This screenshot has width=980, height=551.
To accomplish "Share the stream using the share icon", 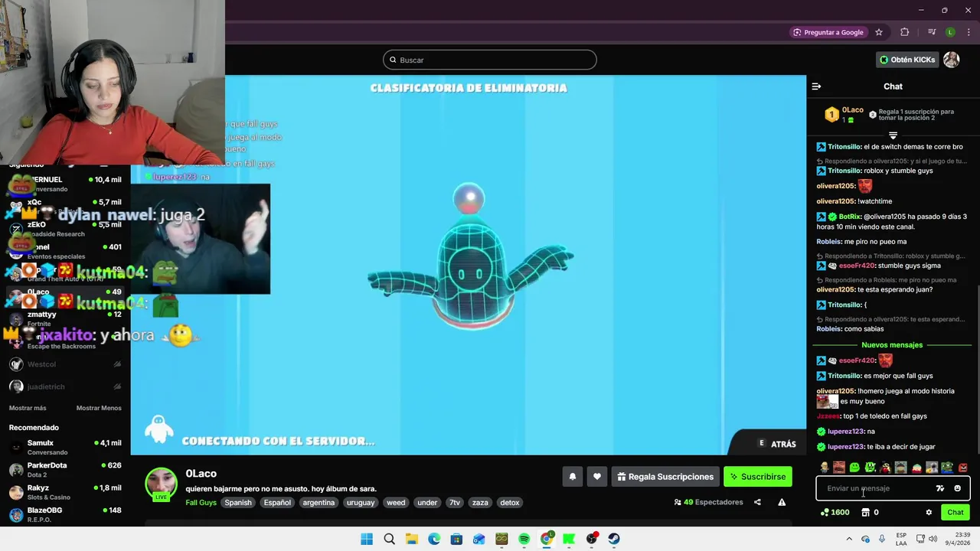I will pos(757,502).
